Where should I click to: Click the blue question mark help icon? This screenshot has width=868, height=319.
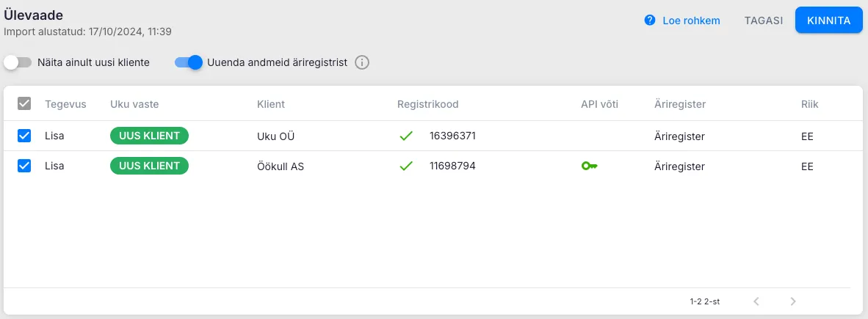click(x=650, y=21)
